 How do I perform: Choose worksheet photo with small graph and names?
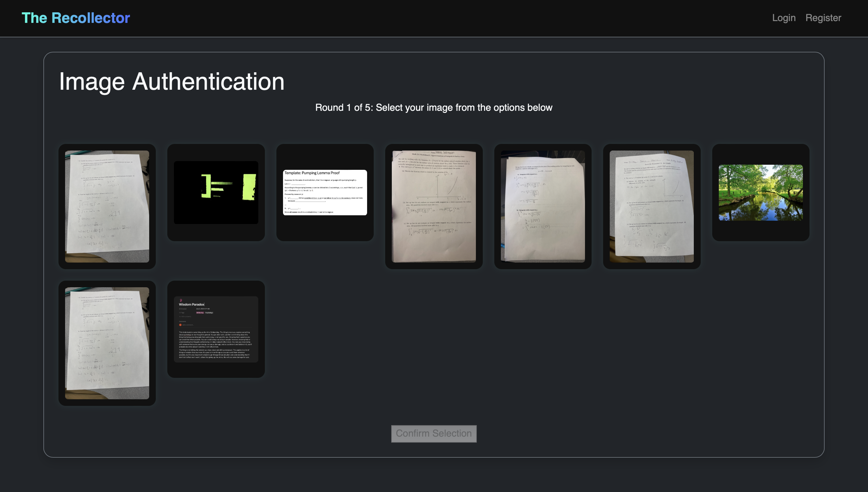tap(651, 206)
